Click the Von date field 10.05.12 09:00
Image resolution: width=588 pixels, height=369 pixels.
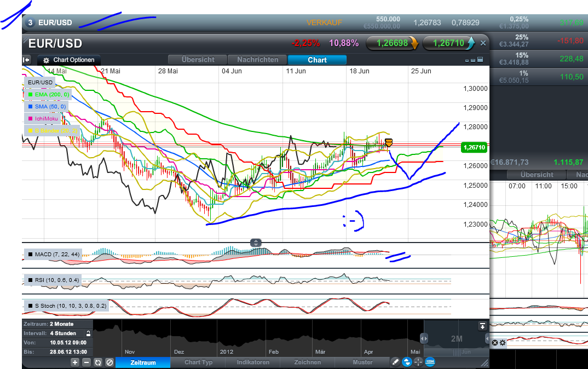pyautogui.click(x=68, y=343)
